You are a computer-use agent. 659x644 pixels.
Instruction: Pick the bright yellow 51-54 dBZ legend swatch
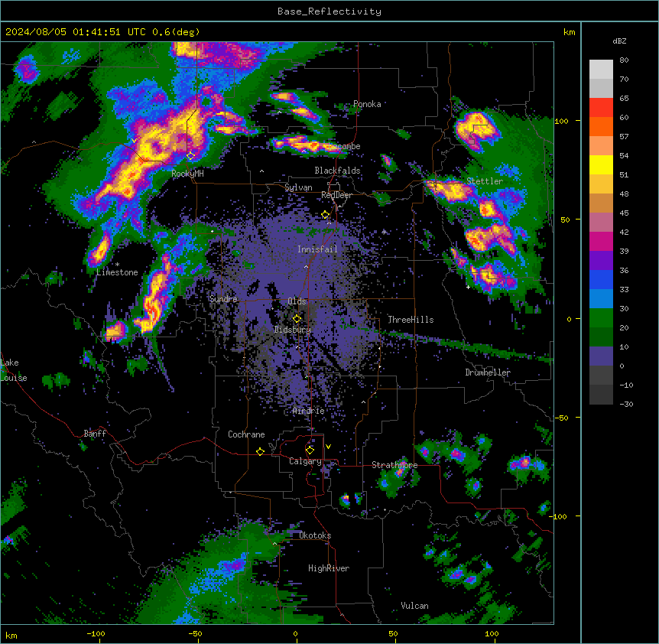click(x=601, y=164)
